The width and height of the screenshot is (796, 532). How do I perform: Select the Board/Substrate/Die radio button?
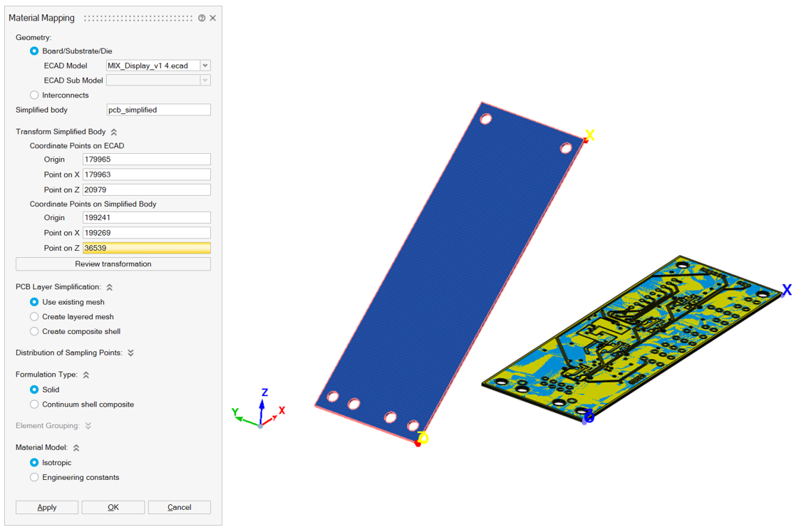tap(34, 51)
